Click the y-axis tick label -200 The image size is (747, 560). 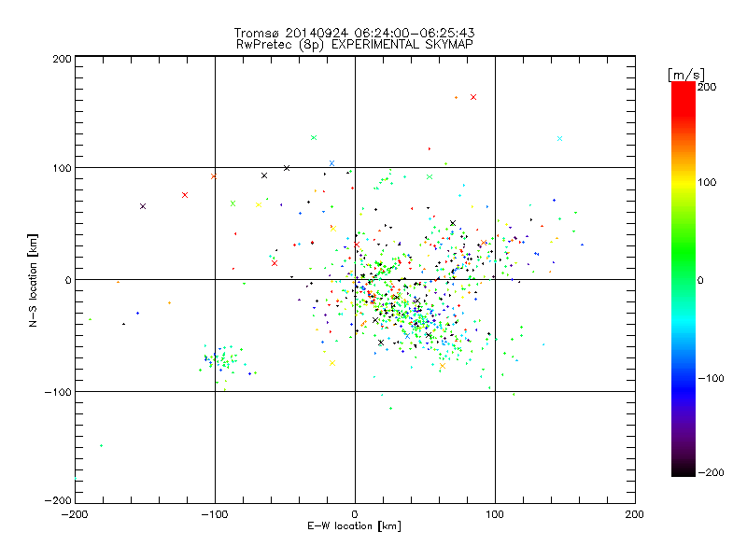(x=58, y=500)
